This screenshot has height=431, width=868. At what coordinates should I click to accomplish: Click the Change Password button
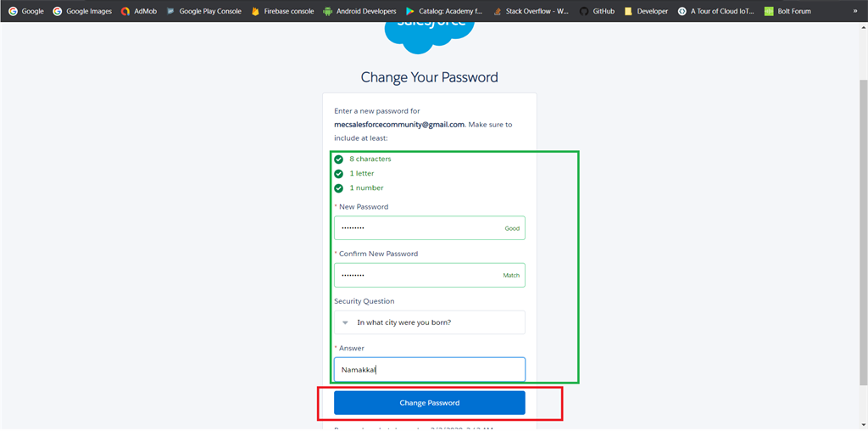430,403
